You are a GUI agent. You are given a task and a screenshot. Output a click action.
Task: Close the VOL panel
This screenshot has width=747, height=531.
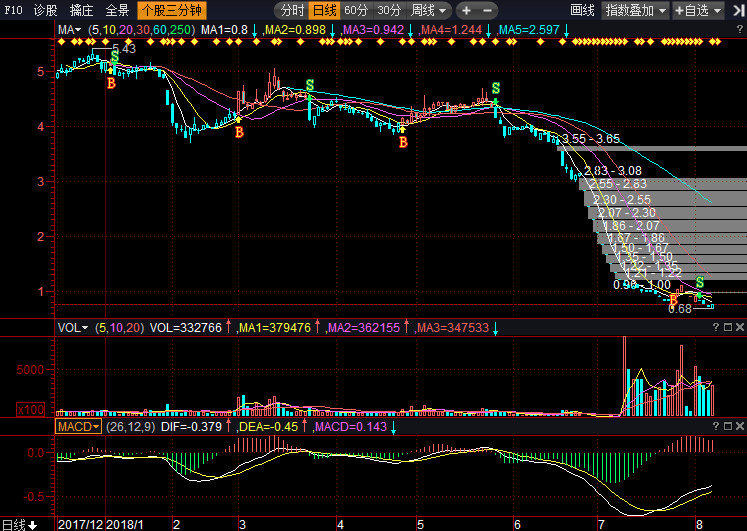(x=739, y=327)
